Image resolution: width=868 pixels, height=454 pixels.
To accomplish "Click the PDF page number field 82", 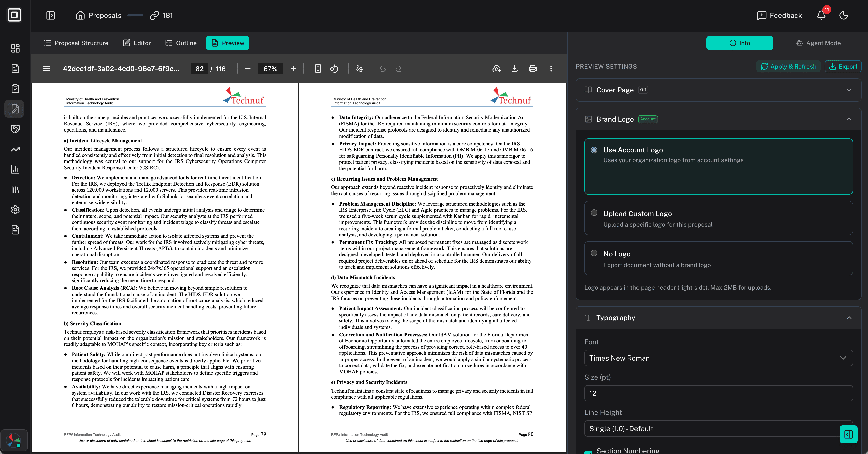I will click(199, 69).
